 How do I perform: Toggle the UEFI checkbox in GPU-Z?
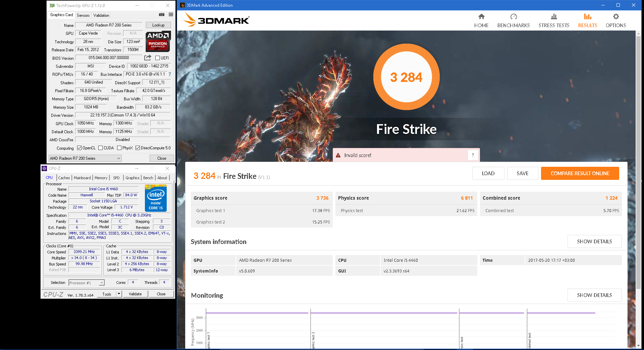tap(157, 58)
